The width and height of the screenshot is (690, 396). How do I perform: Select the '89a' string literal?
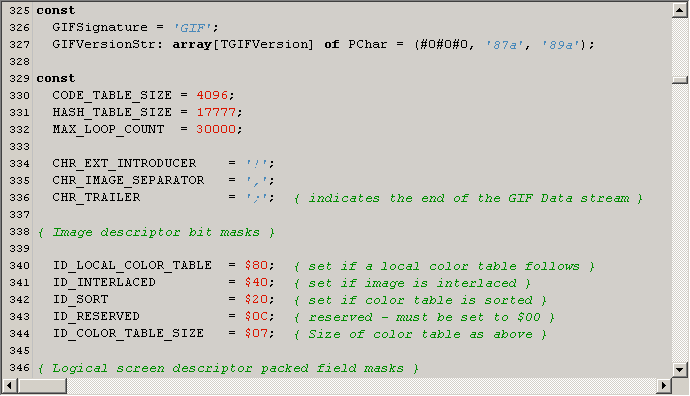[562, 45]
